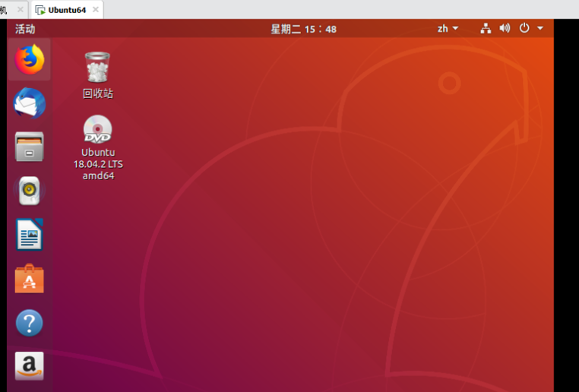
Task: Open the Help question-mark icon
Action: click(x=29, y=323)
